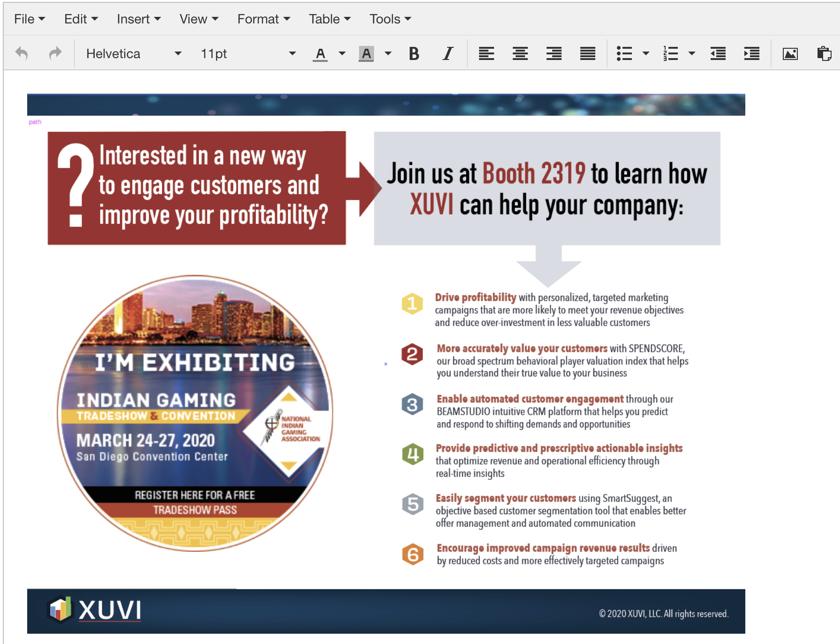
Task: Open the 11pt font size dropdown
Action: (248, 54)
